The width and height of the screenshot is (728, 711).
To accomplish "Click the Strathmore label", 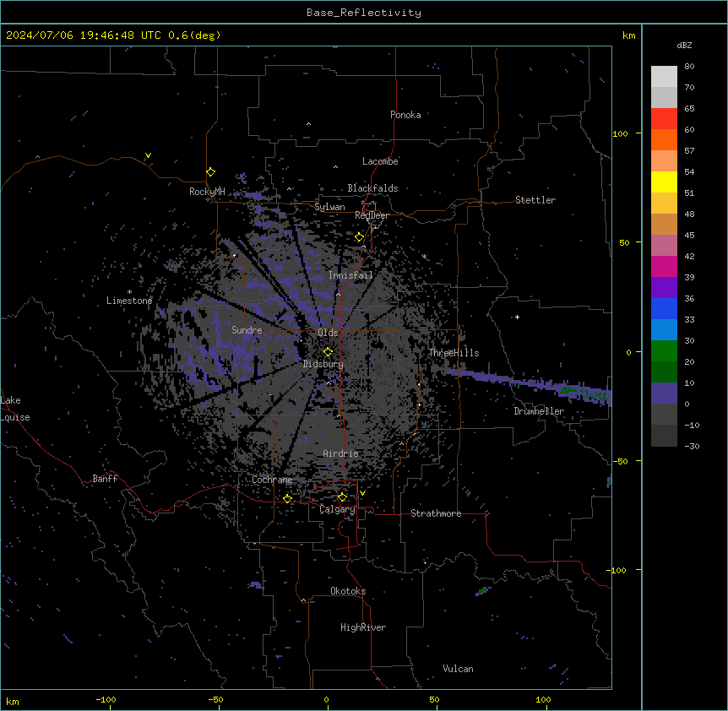I will coord(436,513).
